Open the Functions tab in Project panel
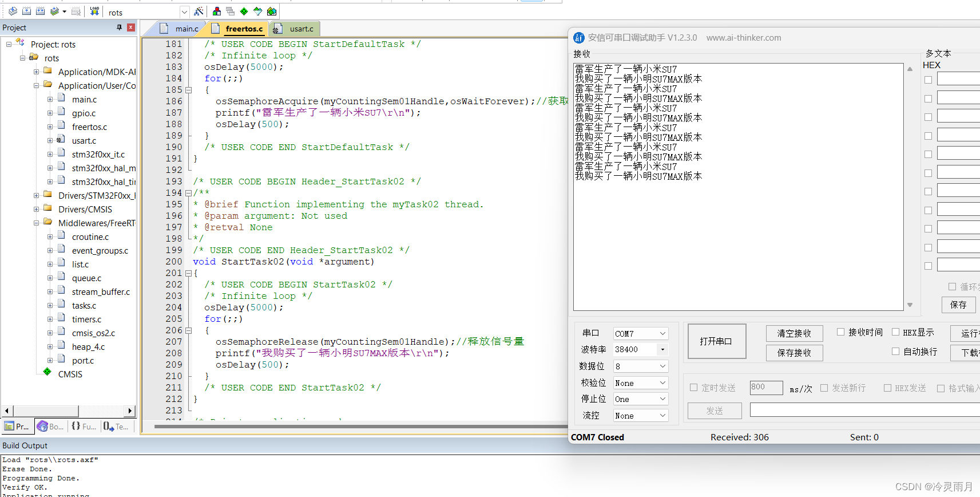Screen dimensions: 980x497 click(84, 426)
